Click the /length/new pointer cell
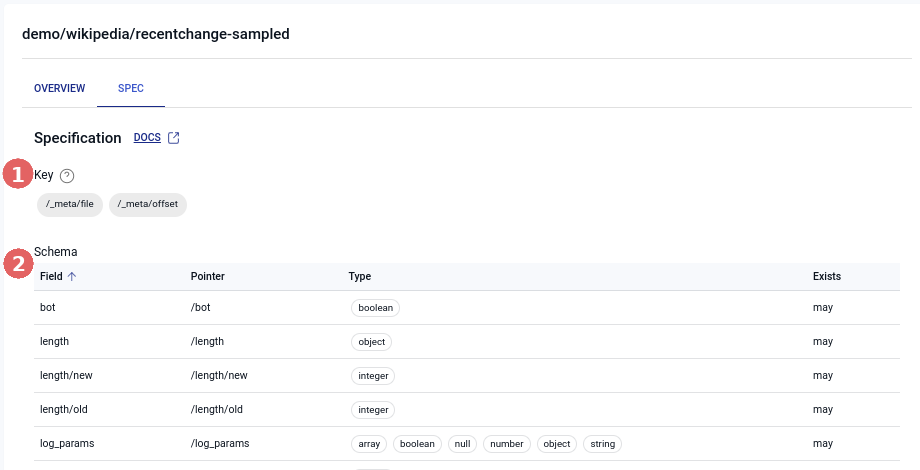The width and height of the screenshot is (920, 470). 219,376
